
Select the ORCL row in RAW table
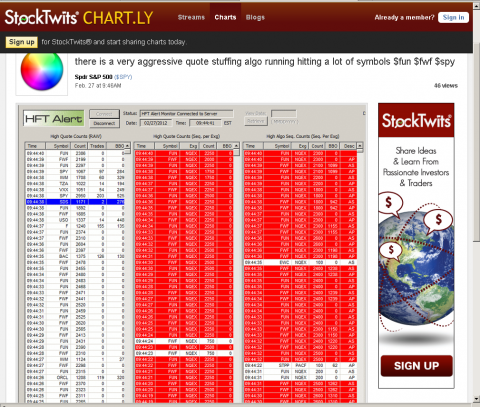pos(75,378)
